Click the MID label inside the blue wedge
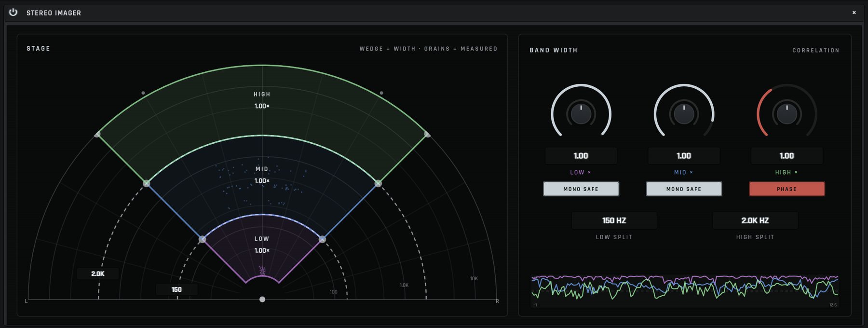The height and width of the screenshot is (328, 868). [262, 169]
